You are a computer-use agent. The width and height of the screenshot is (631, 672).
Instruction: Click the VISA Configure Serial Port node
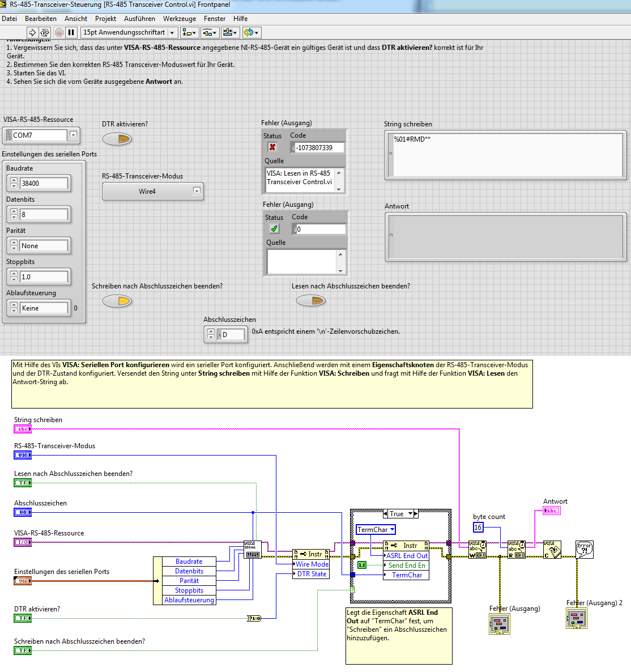pyautogui.click(x=253, y=550)
